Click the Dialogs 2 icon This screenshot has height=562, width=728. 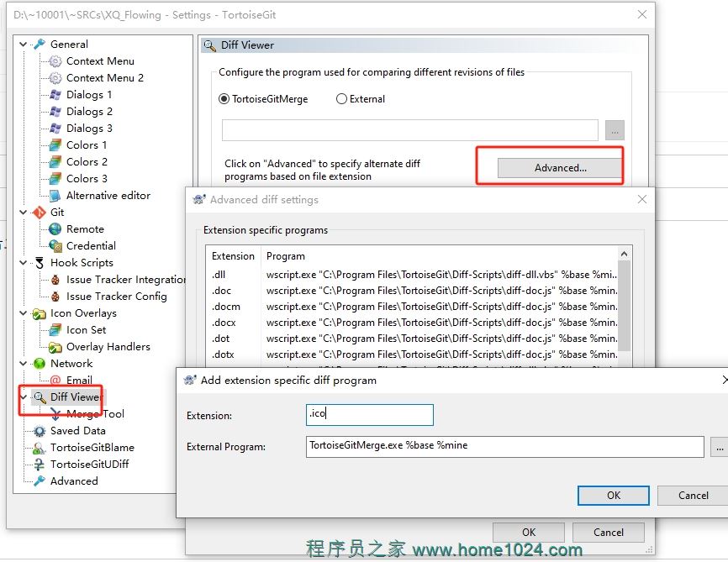pos(55,112)
